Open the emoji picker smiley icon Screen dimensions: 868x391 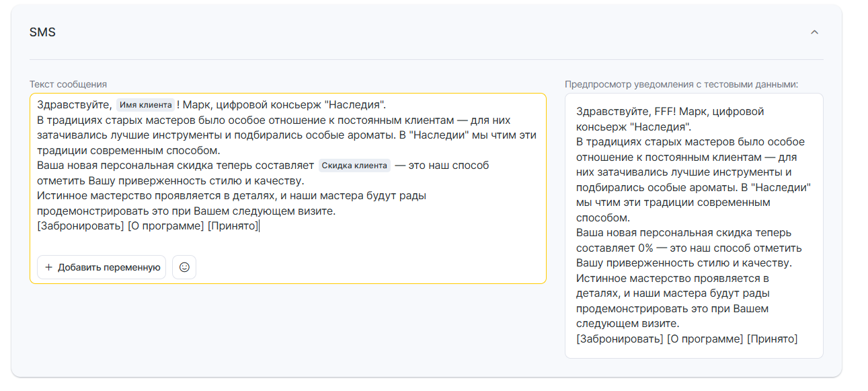coord(184,267)
